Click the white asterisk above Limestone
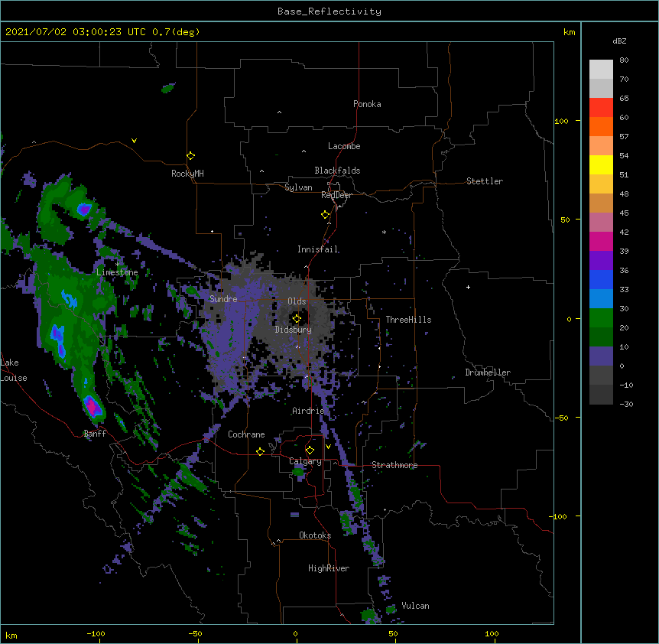Screen dimensions: 659x644 click(117, 264)
